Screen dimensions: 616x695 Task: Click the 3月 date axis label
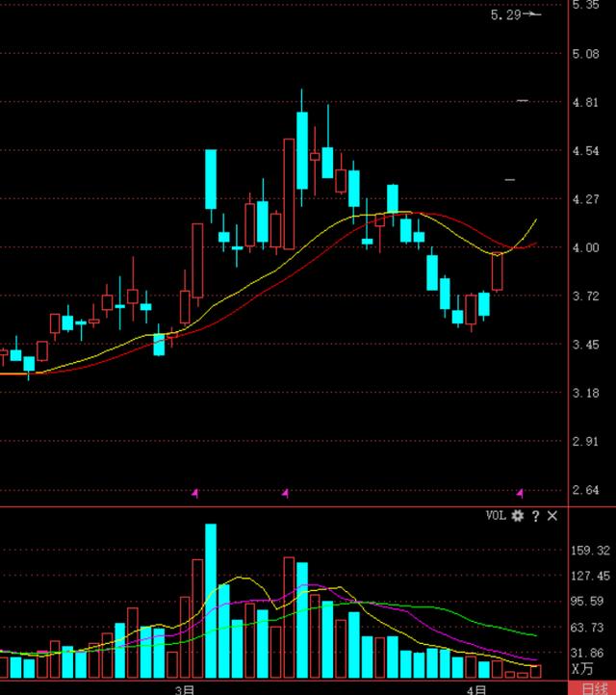click(185, 689)
